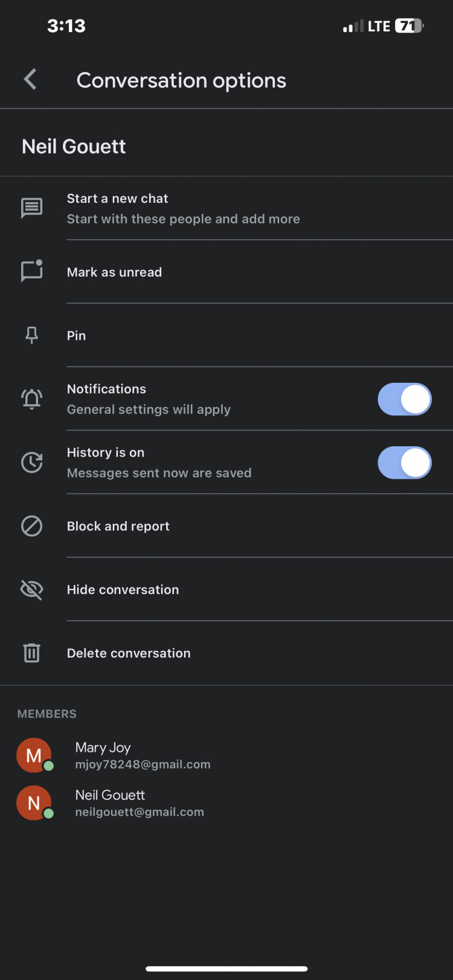
Task: Tap the mark as unread icon
Action: (x=32, y=272)
